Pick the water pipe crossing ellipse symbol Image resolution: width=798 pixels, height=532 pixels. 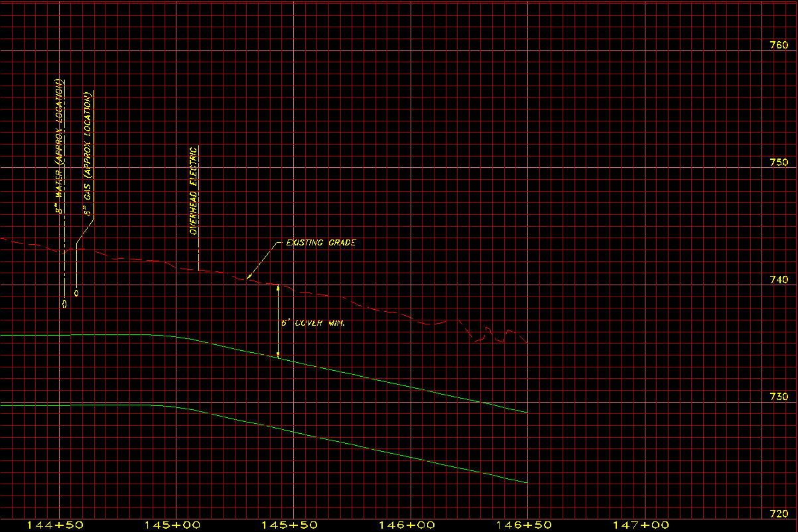click(x=64, y=304)
